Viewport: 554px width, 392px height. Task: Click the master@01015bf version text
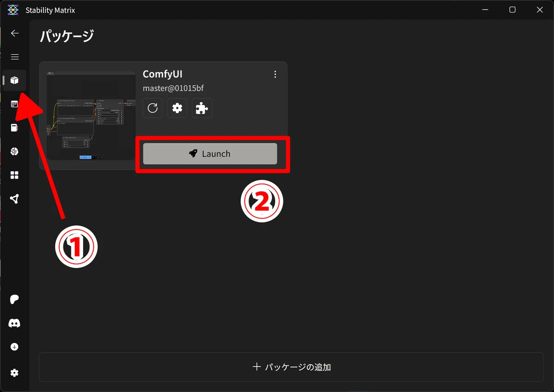pyautogui.click(x=173, y=88)
